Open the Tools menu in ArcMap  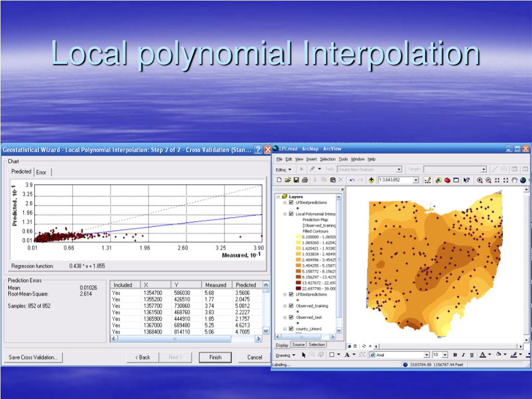pos(343,159)
